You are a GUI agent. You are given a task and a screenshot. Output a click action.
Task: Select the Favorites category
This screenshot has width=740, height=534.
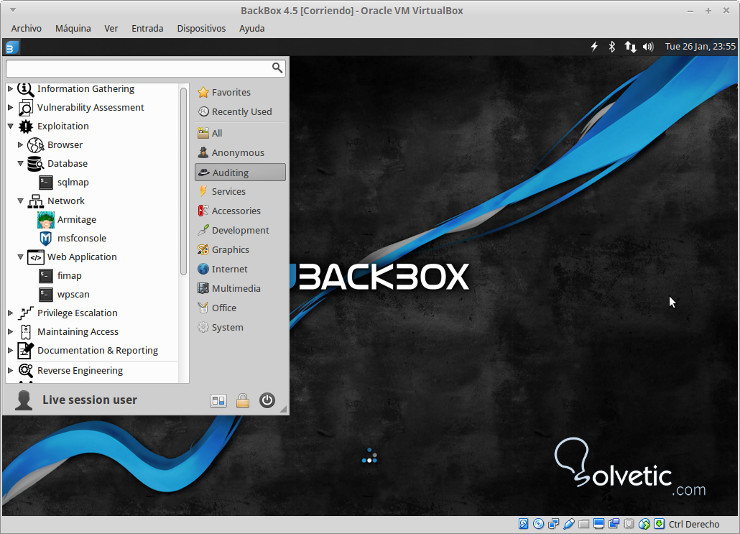pos(240,92)
